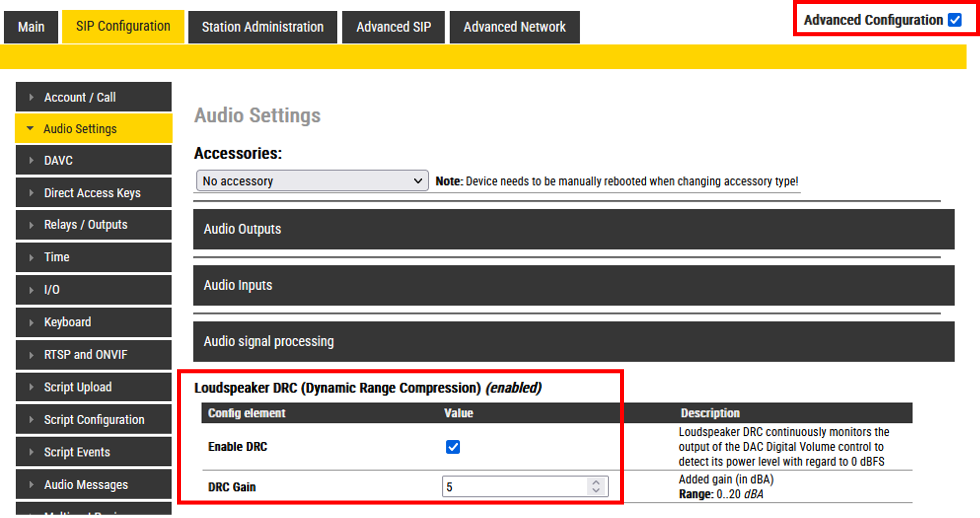The image size is (980, 518).
Task: Expand the Account / Call arrow icon
Action: (x=31, y=97)
